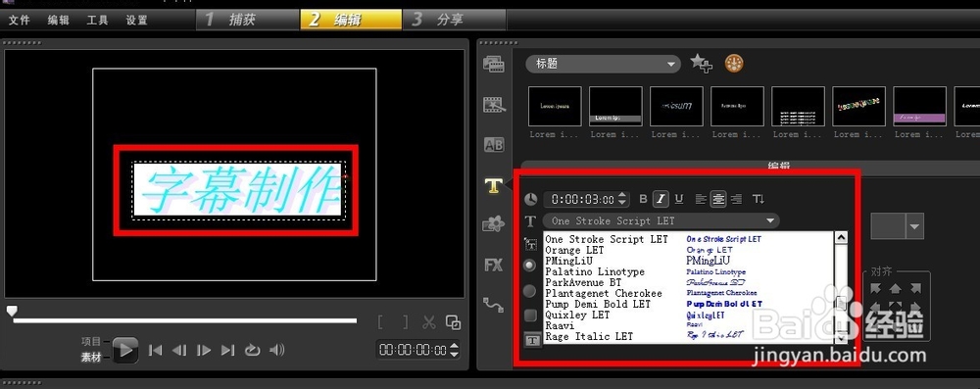The image size is (980, 389).
Task: Toggle bold text formatting
Action: click(643, 199)
